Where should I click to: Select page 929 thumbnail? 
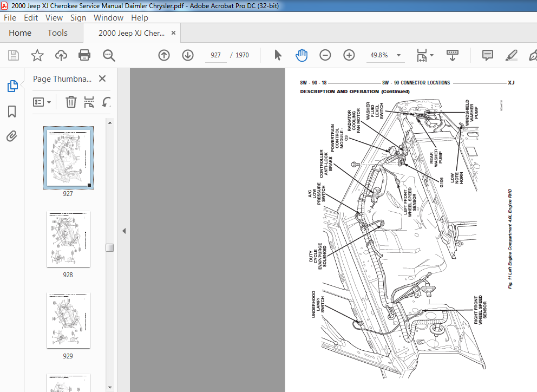pos(69,321)
